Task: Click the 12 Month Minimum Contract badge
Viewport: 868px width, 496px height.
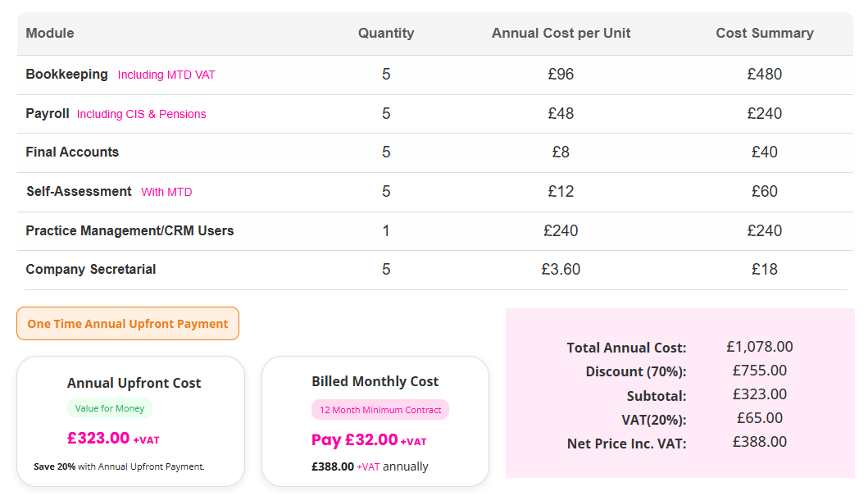Action: click(379, 409)
